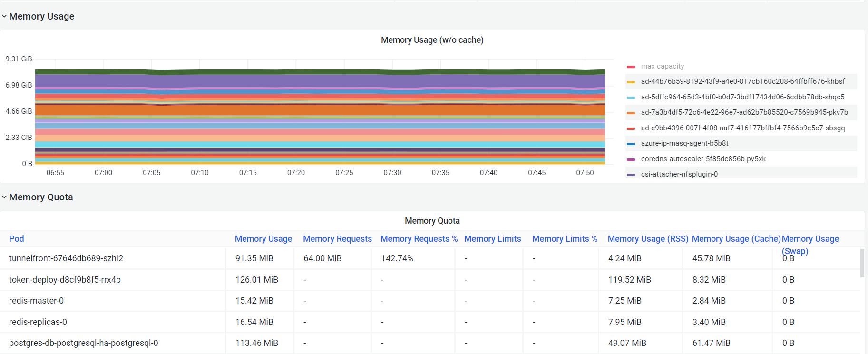
Task: Click the Memory Usage row title
Action: [x=42, y=16]
